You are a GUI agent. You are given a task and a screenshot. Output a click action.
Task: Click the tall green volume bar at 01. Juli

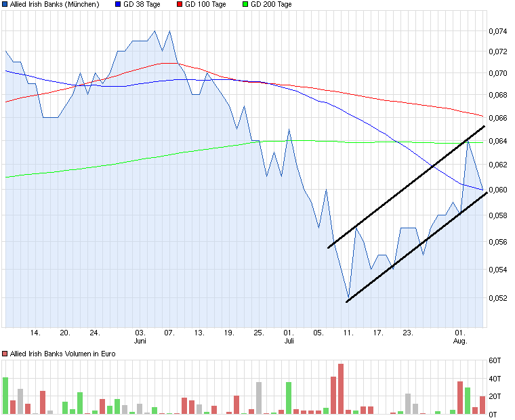tap(289, 398)
